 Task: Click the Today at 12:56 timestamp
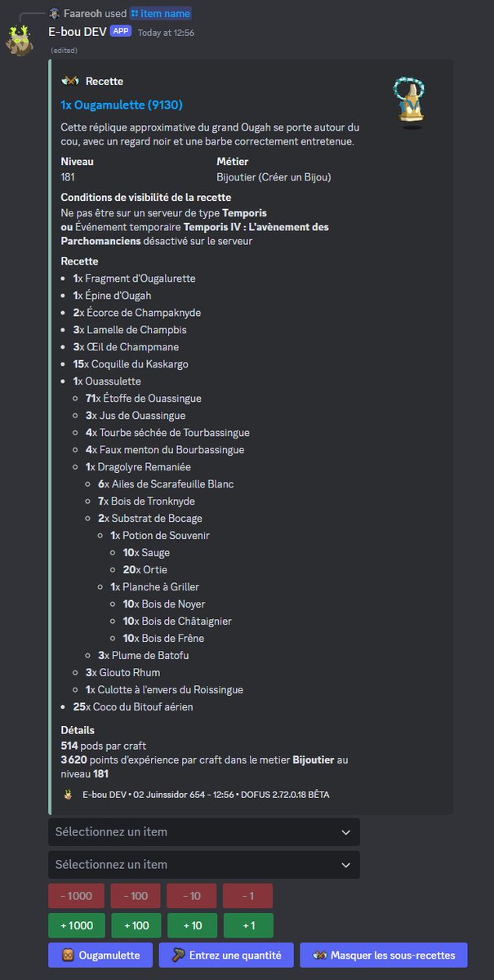coord(166,32)
